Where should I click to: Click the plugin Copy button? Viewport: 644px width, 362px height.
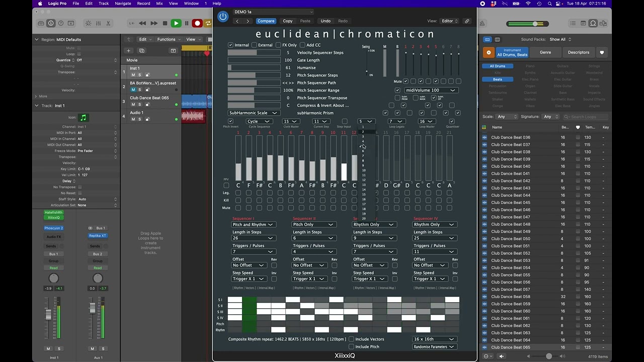pos(287,21)
